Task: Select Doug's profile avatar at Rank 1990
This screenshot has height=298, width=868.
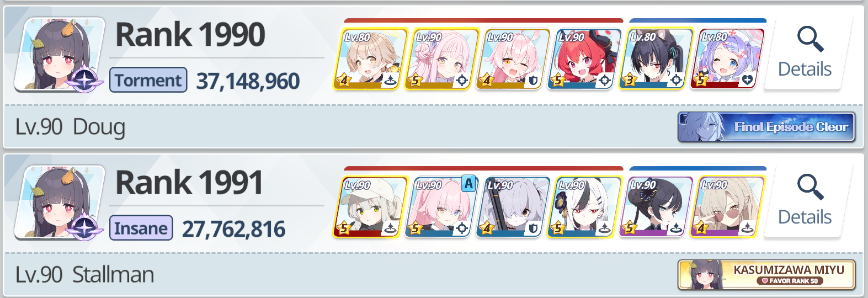Action: click(59, 54)
